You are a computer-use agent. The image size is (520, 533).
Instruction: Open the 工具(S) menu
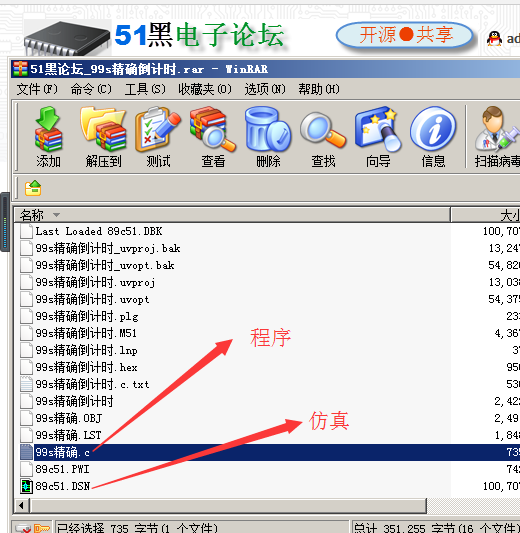coord(145,89)
